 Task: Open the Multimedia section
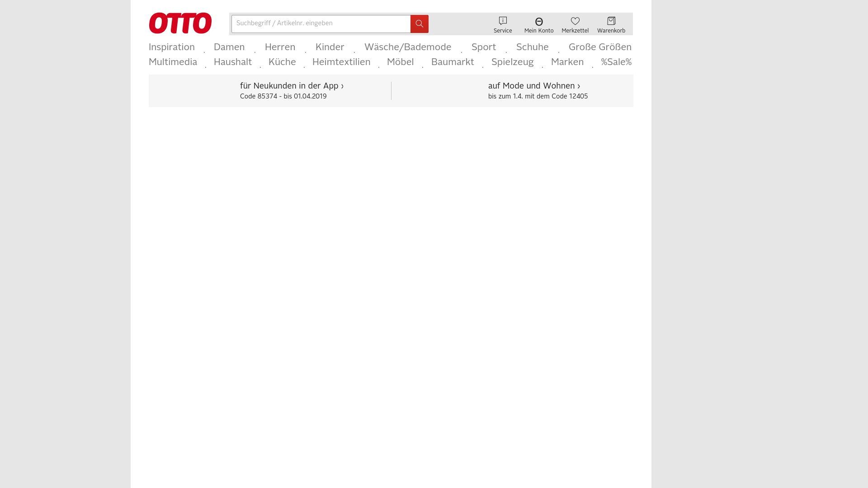(x=173, y=62)
